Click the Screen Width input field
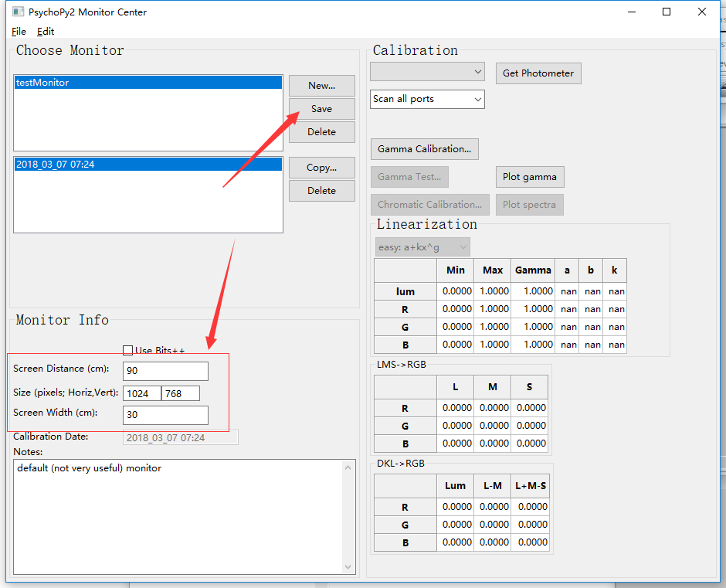Viewport: 726px width, 588px height. point(165,415)
